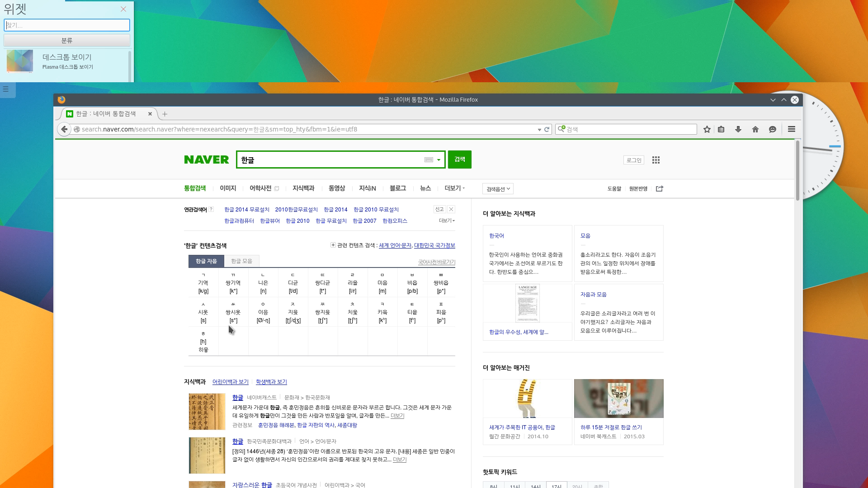Screen dimensions: 868x488
Task: Select the 17시 hot topic tab
Action: 557,485
